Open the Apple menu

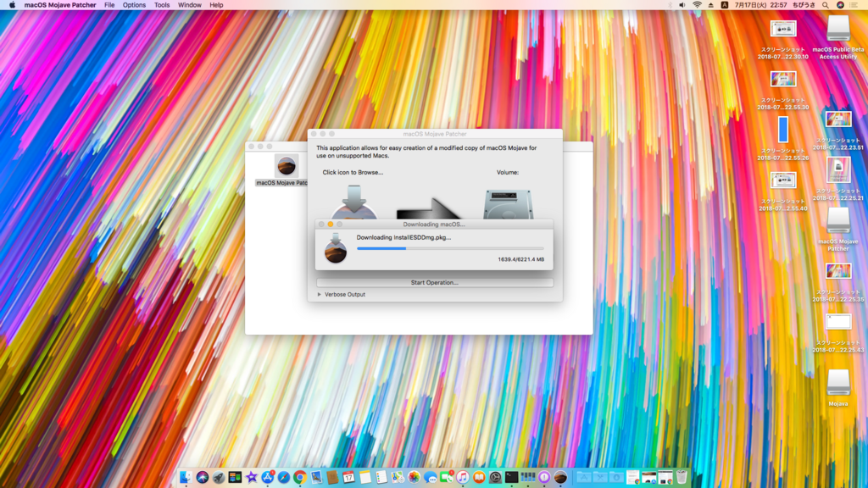[x=12, y=5]
